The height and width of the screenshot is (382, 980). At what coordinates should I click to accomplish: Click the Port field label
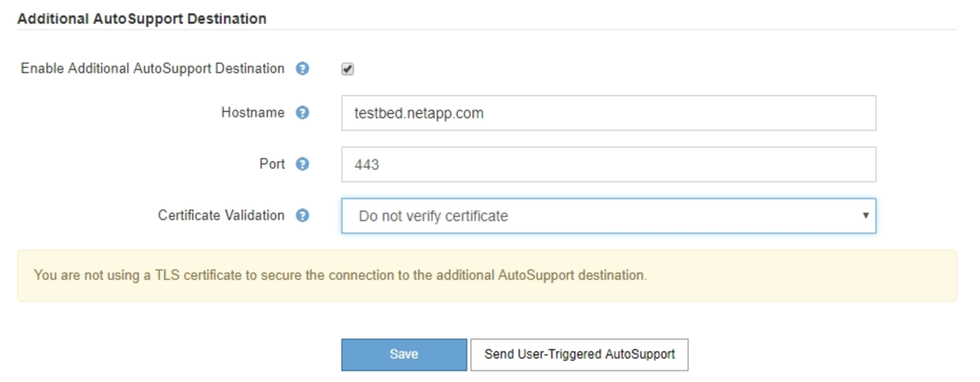[x=272, y=164]
